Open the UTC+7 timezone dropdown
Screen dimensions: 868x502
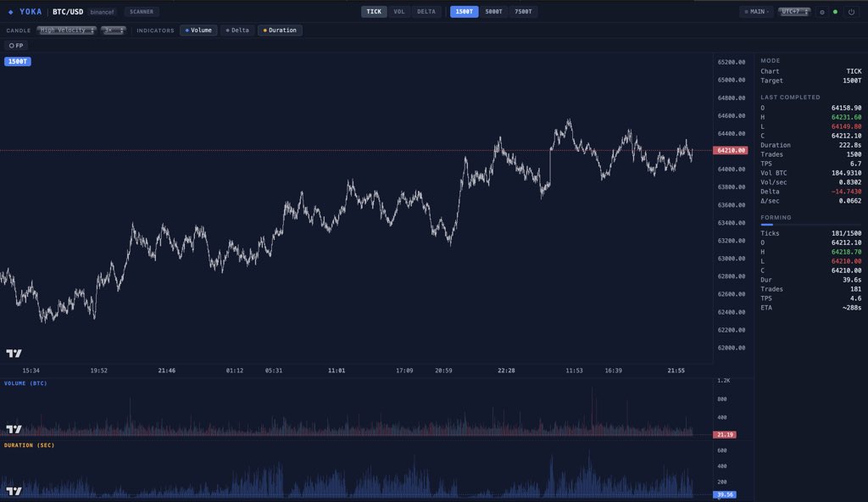click(x=794, y=12)
